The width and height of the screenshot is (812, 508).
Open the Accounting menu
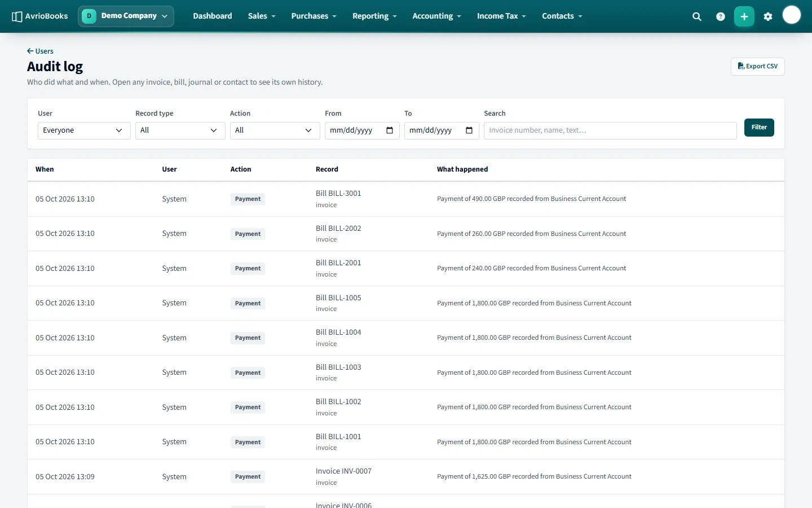tap(437, 16)
